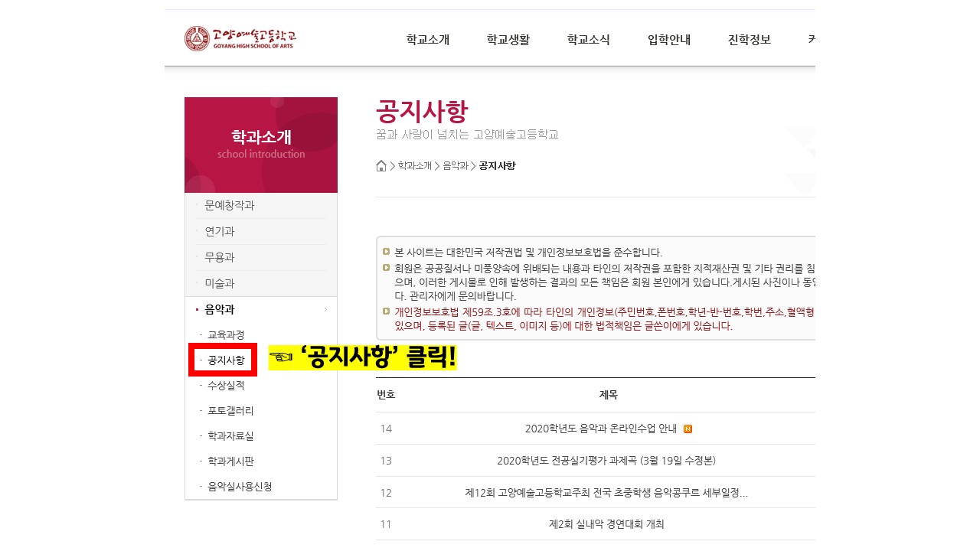Open the 무용과 sidebar item

219,258
